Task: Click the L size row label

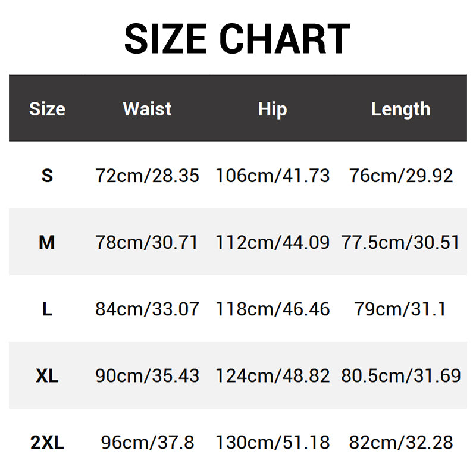Action: click(47, 309)
